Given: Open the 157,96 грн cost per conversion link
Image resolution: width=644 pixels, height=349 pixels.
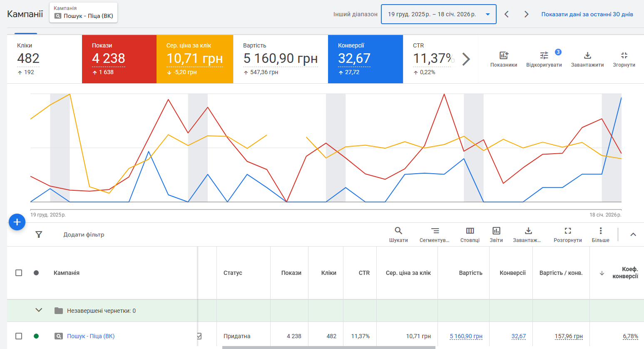Looking at the screenshot, I should pyautogui.click(x=569, y=336).
